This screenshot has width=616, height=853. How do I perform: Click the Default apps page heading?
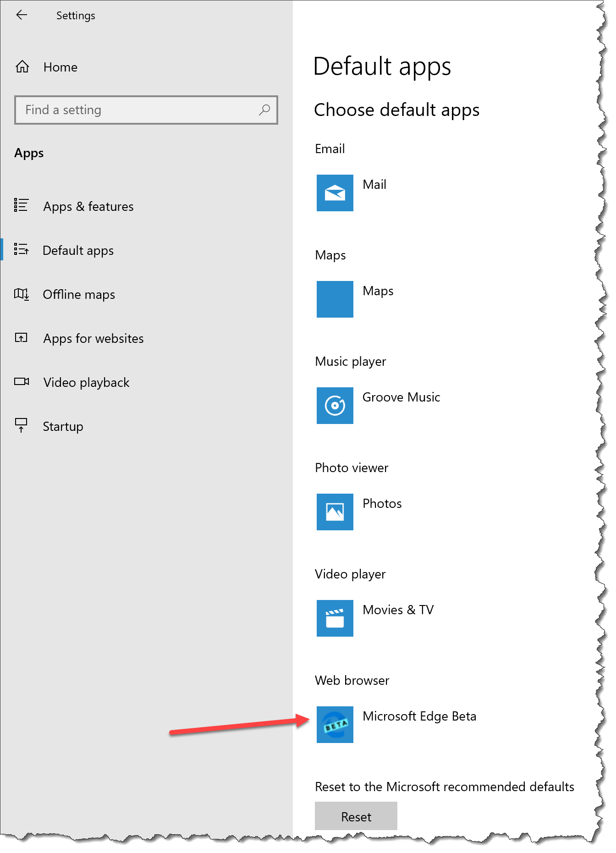click(382, 66)
